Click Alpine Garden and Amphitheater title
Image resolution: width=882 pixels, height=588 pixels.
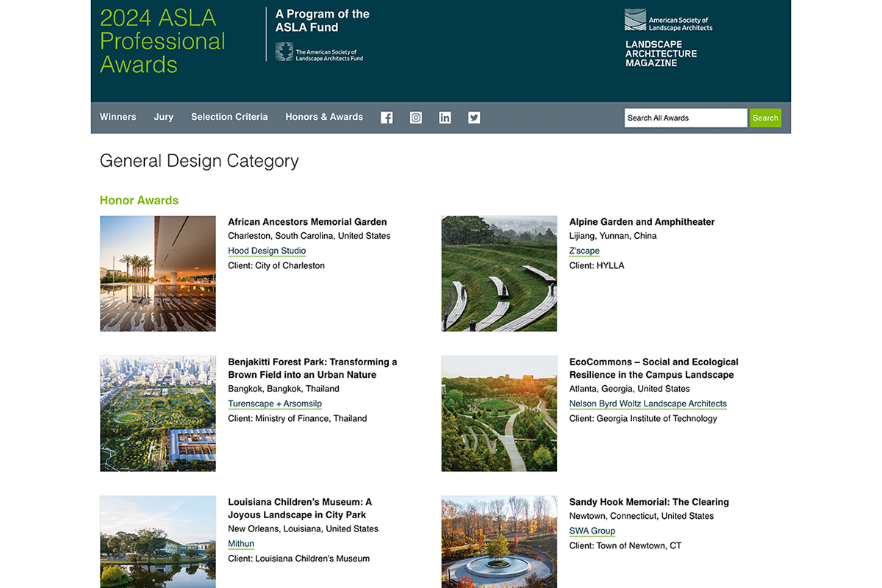642,222
